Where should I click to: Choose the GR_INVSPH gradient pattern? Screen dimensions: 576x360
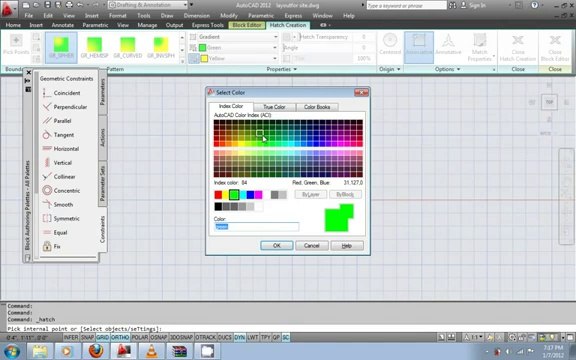(x=161, y=47)
